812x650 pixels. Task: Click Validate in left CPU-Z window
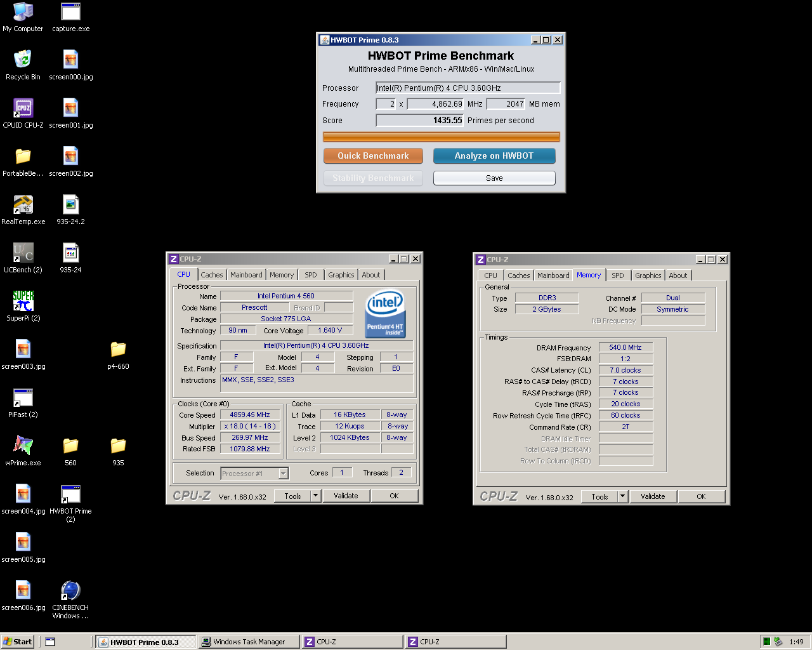coord(346,496)
